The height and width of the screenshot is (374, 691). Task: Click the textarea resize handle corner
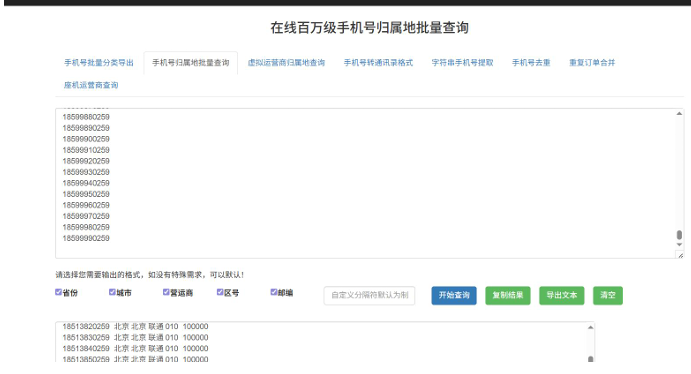(x=680, y=255)
